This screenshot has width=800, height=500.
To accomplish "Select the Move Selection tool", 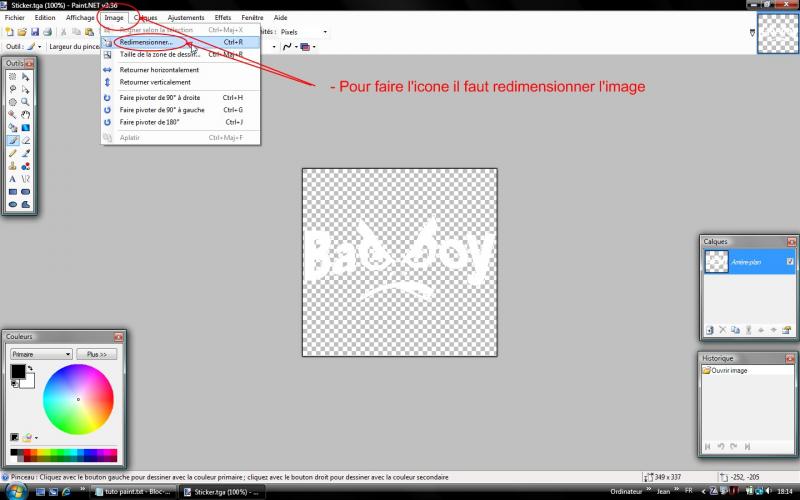I will click(26, 89).
